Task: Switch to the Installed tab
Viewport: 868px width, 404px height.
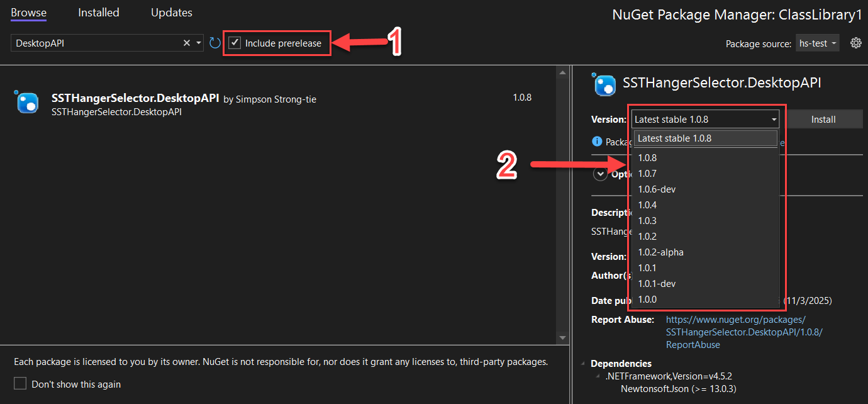Action: click(98, 12)
